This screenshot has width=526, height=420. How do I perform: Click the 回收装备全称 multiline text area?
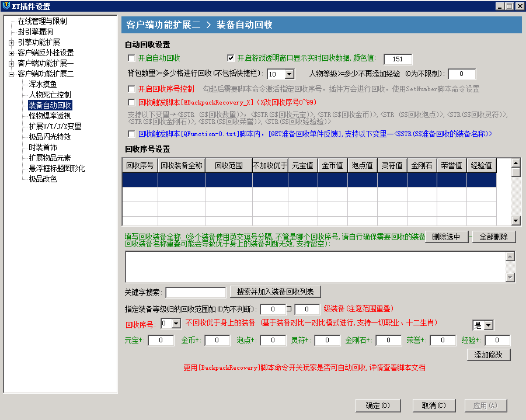coord(315,267)
